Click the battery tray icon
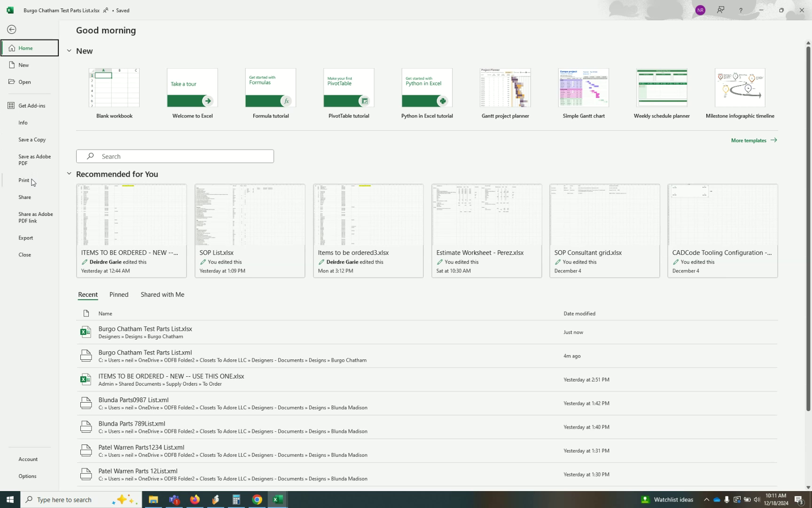 747,500
